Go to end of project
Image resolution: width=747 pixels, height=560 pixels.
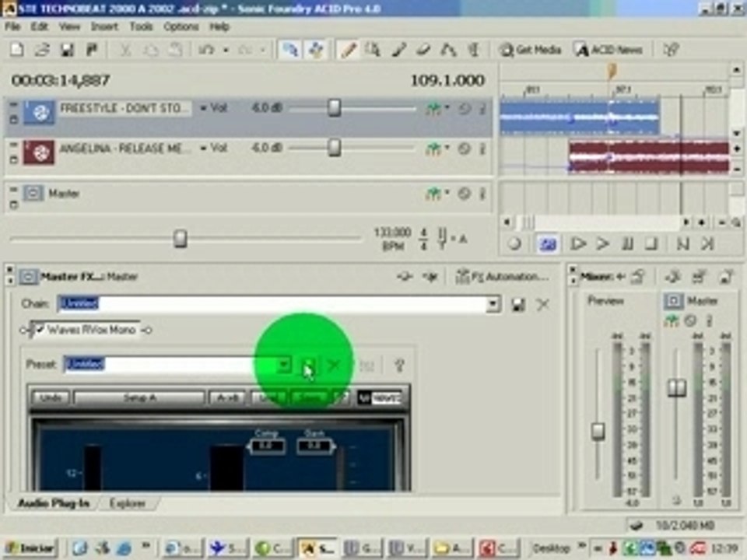(x=708, y=243)
